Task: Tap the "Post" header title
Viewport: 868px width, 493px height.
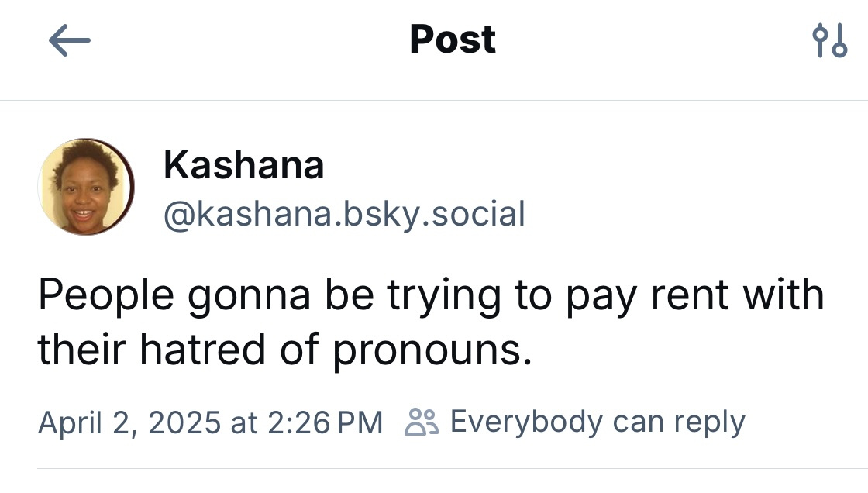Action: tap(453, 40)
